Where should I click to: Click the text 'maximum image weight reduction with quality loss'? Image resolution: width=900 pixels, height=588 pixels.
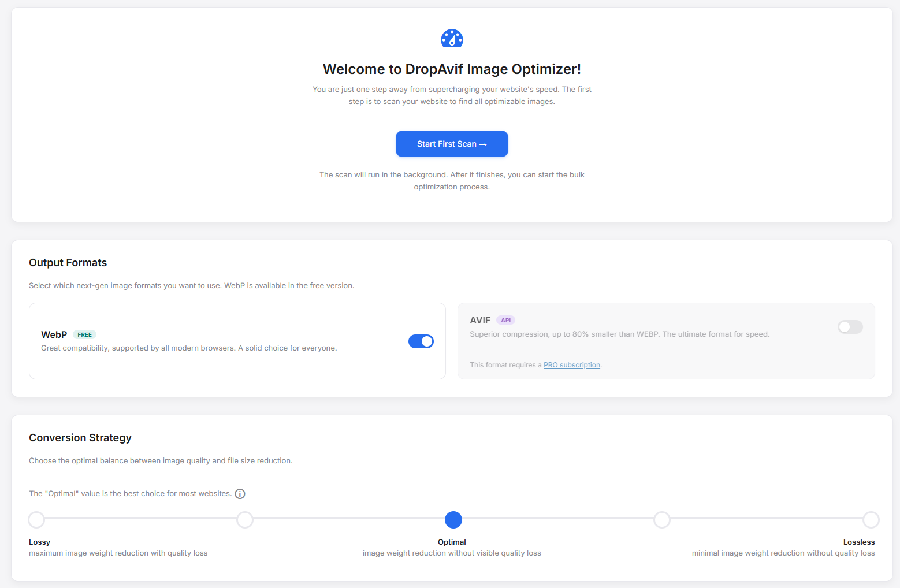[x=118, y=553]
